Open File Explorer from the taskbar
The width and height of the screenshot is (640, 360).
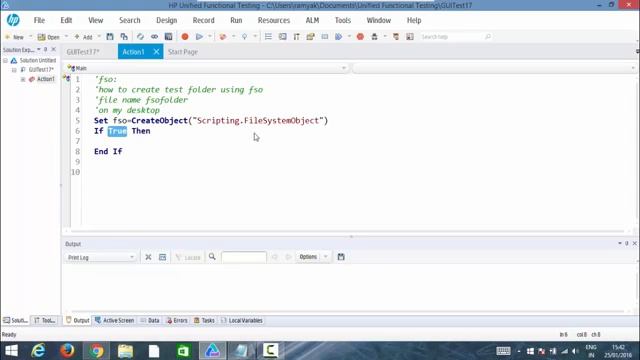(x=125, y=351)
